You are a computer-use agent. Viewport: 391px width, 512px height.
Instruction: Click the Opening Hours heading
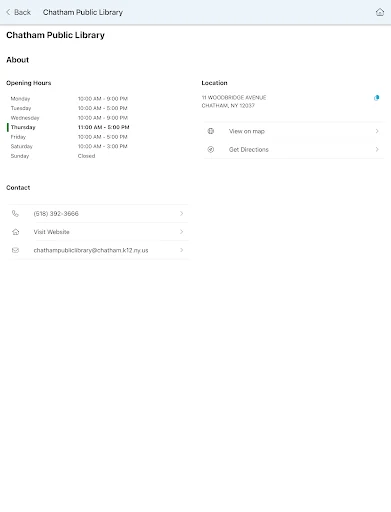click(29, 83)
